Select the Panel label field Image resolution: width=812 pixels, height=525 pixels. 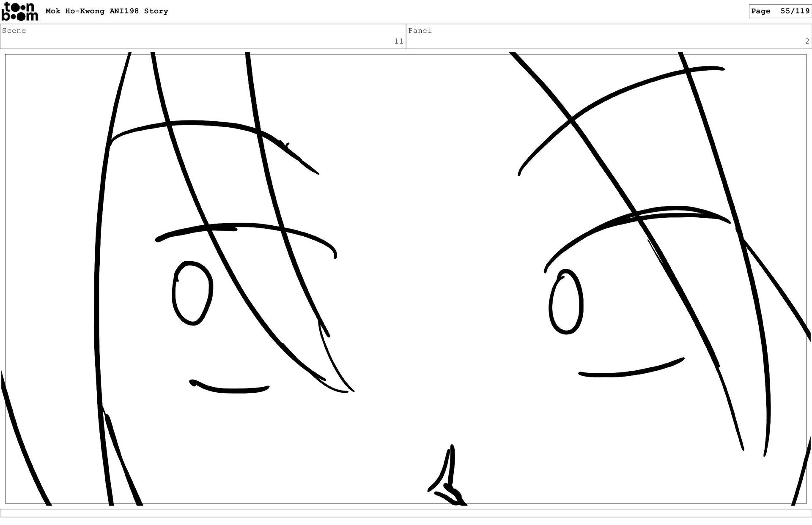(420, 31)
